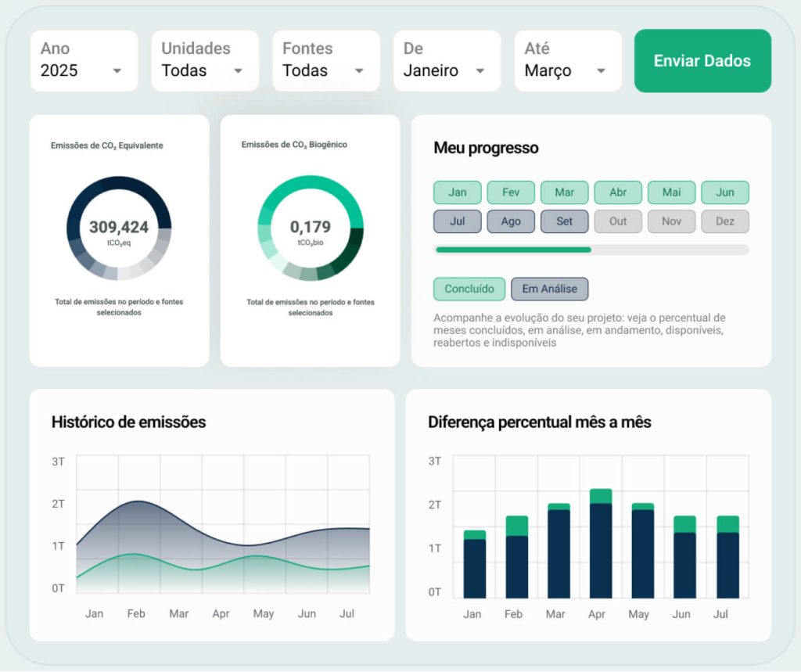The image size is (801, 672).
Task: Open the Fontes Todas dropdown
Action: coord(326,61)
